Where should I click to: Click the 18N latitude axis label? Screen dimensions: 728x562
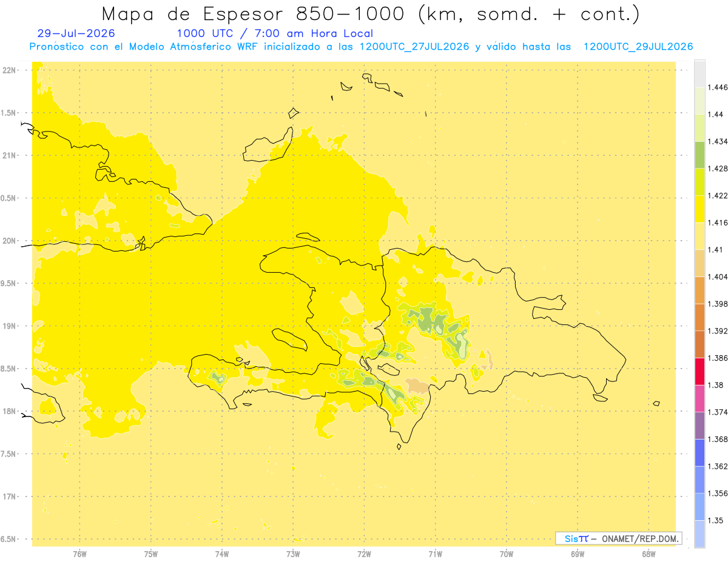(x=10, y=412)
